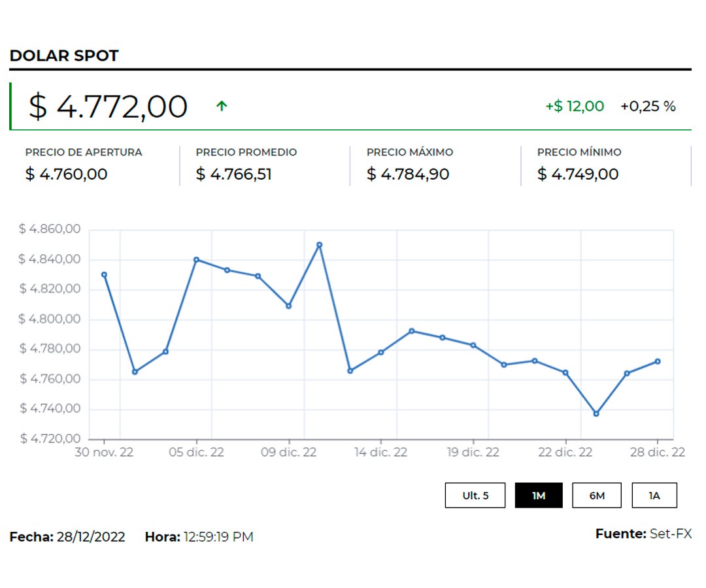706x588 pixels.
Task: Click data point above 05 dic. 22
Action: 196,259
